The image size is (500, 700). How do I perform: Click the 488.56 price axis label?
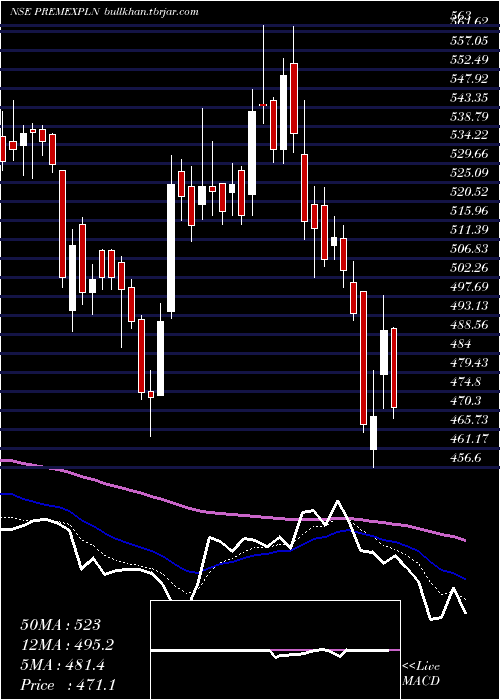(468, 325)
